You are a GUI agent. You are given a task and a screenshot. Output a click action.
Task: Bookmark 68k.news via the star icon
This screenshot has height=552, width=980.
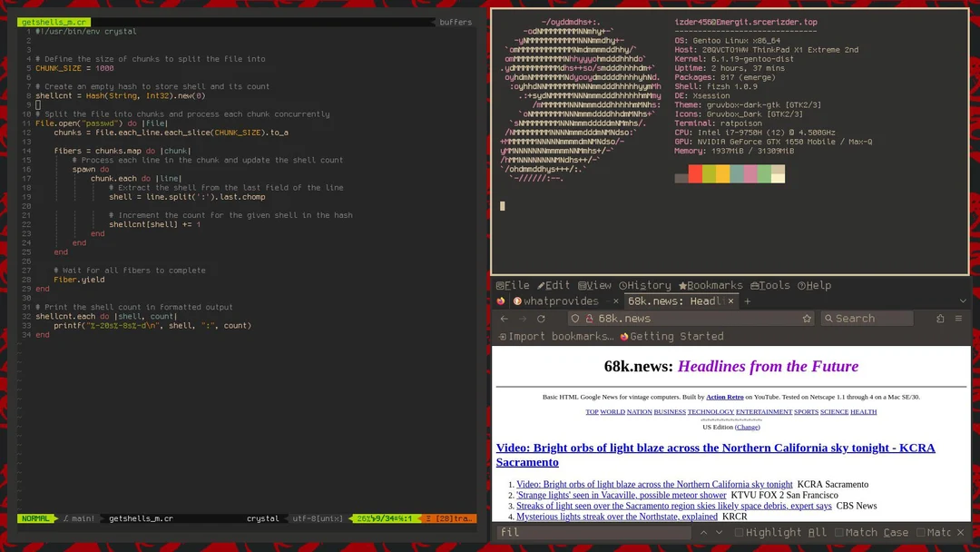coord(806,318)
